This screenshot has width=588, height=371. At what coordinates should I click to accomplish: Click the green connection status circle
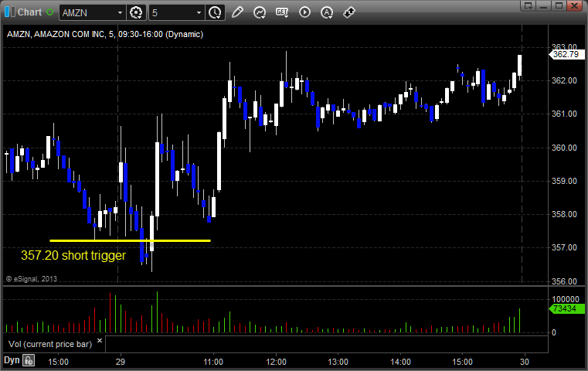pyautogui.click(x=49, y=12)
